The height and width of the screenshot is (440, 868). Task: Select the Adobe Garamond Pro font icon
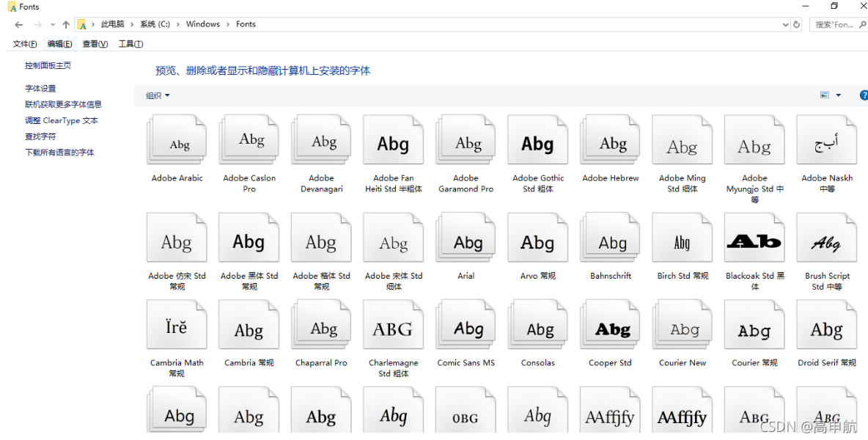466,140
